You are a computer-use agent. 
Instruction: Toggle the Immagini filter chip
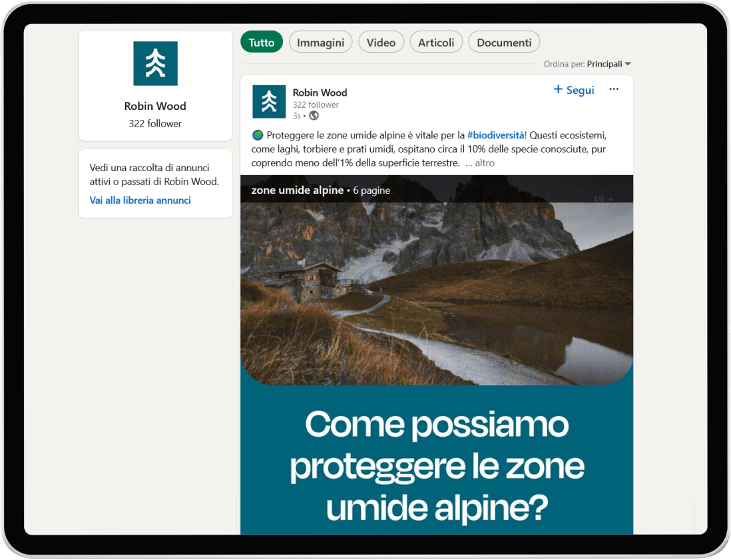[320, 42]
